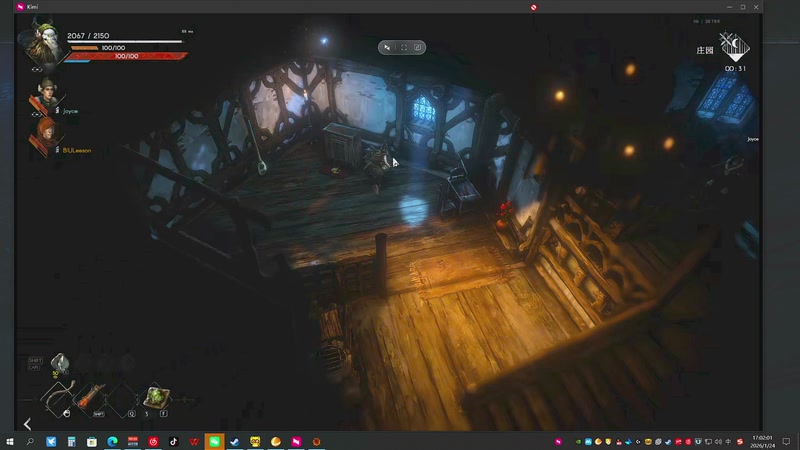
Task: Click the player's bearded character portrait
Action: coord(44,44)
